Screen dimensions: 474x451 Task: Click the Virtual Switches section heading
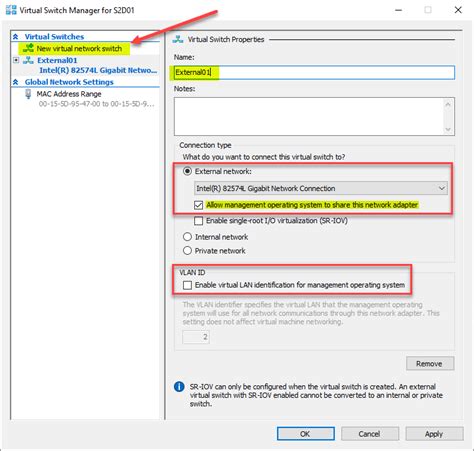click(54, 37)
